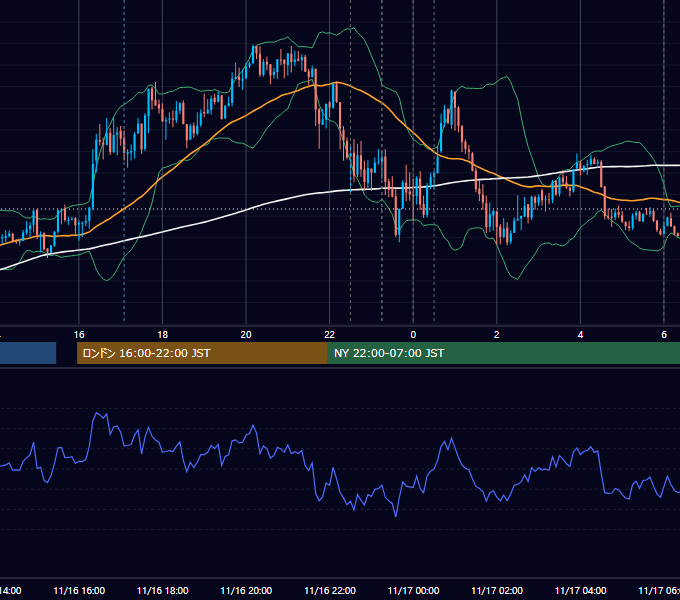
Task: Click the 2 hour label on upper axis
Action: [x=497, y=335]
